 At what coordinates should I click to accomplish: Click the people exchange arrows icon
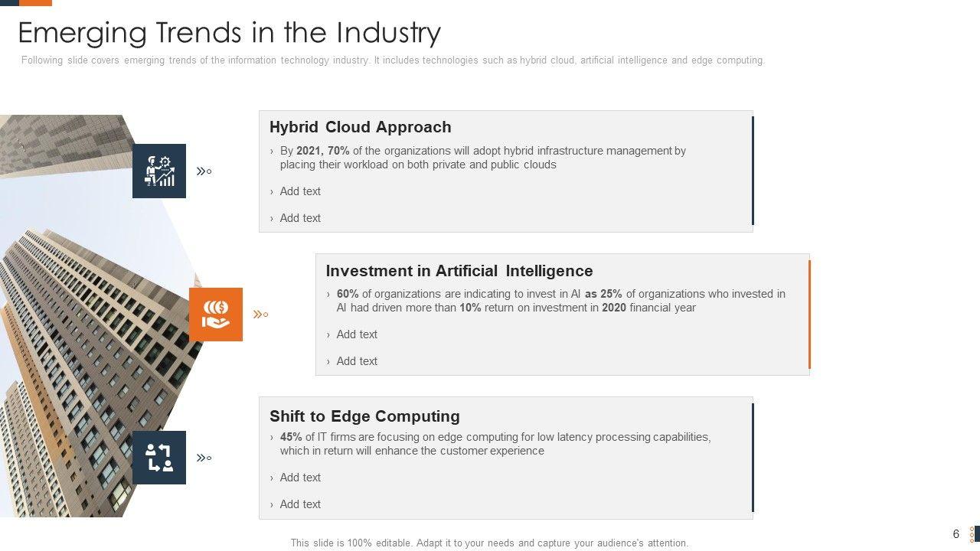(x=159, y=458)
